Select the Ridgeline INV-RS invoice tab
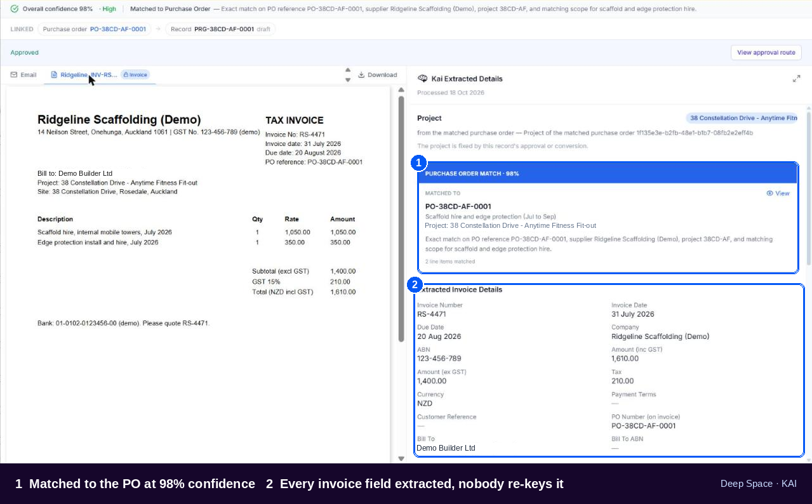812x504 pixels. click(x=100, y=75)
